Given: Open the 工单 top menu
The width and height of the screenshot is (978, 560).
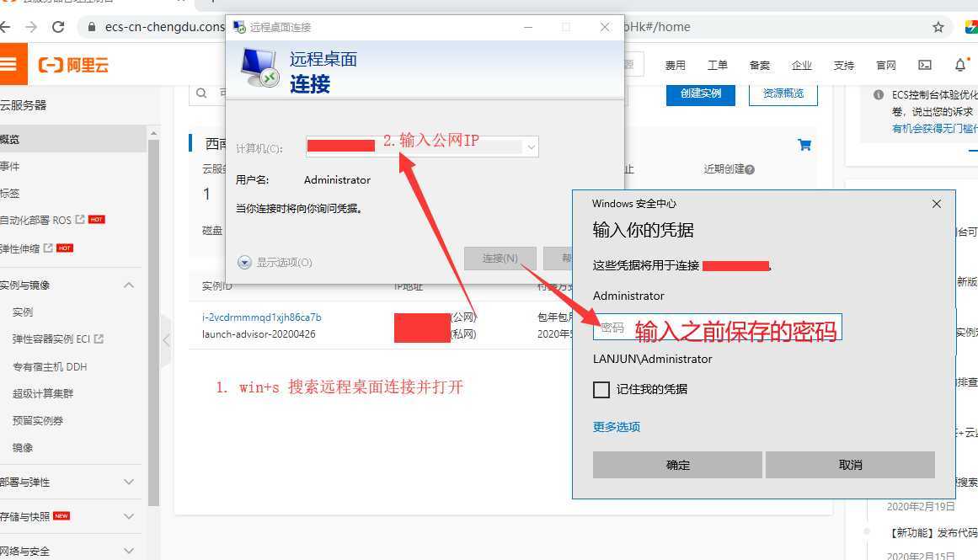Looking at the screenshot, I should [x=717, y=65].
